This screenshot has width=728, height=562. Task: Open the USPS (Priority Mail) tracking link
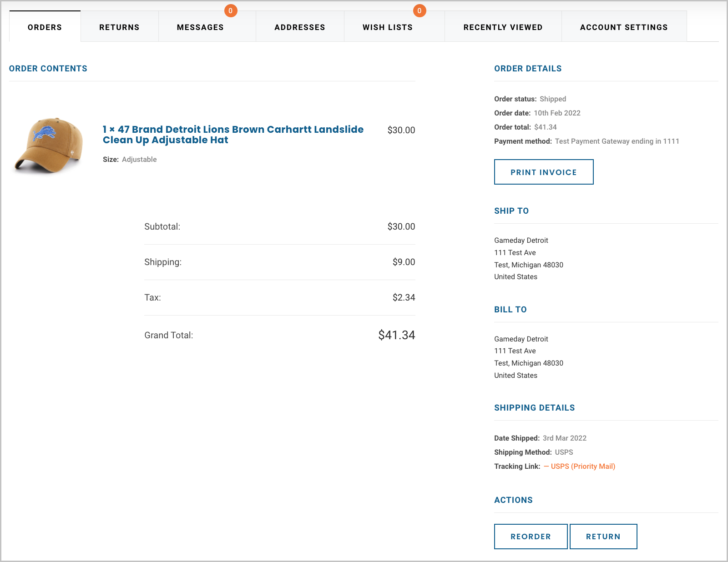coord(579,466)
